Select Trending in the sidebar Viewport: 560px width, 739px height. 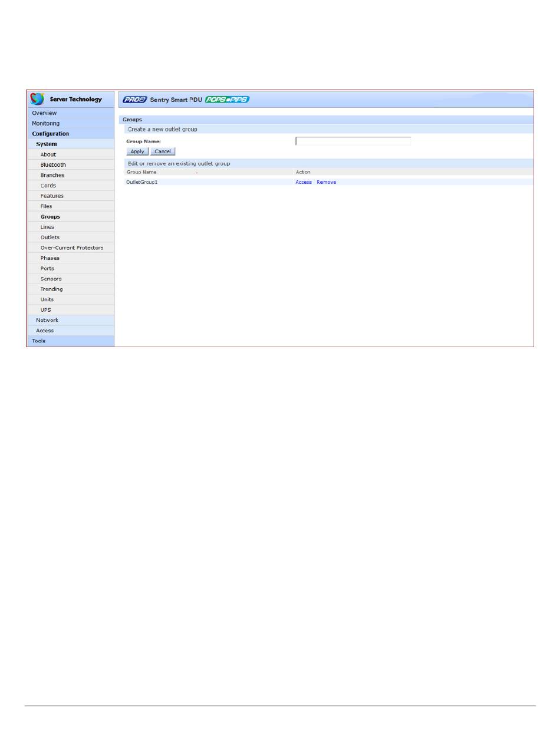click(x=71, y=289)
